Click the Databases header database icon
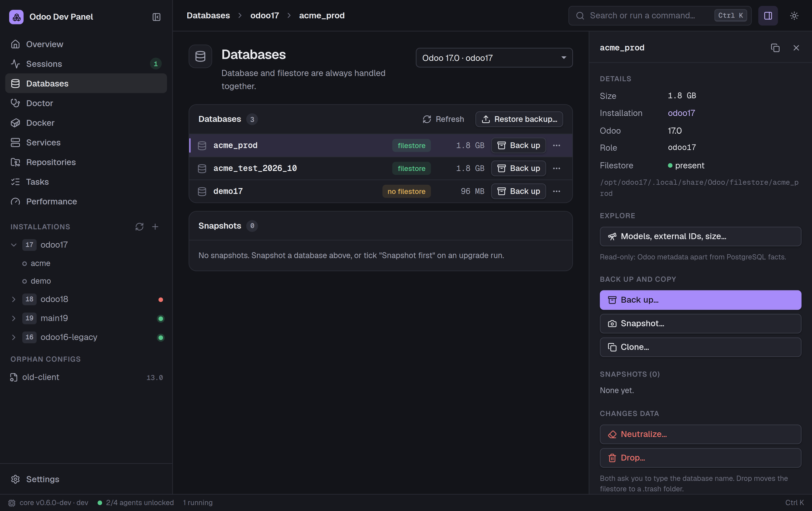812x511 pixels. pyautogui.click(x=200, y=56)
